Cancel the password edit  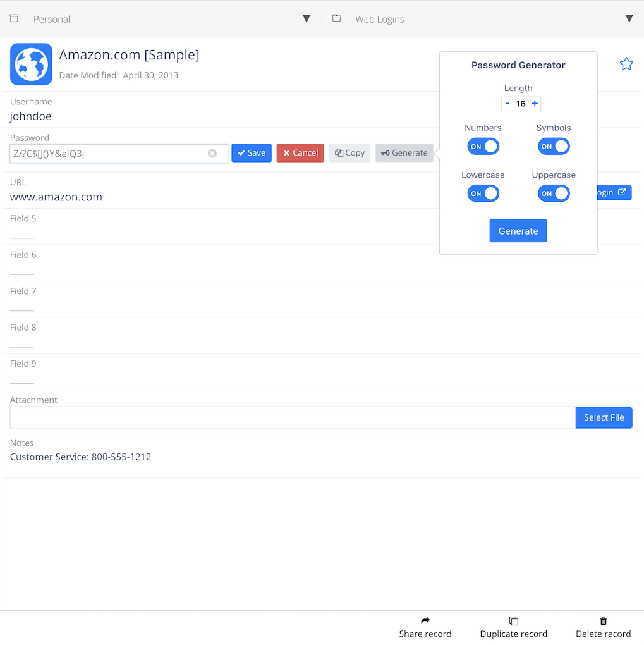(x=300, y=153)
